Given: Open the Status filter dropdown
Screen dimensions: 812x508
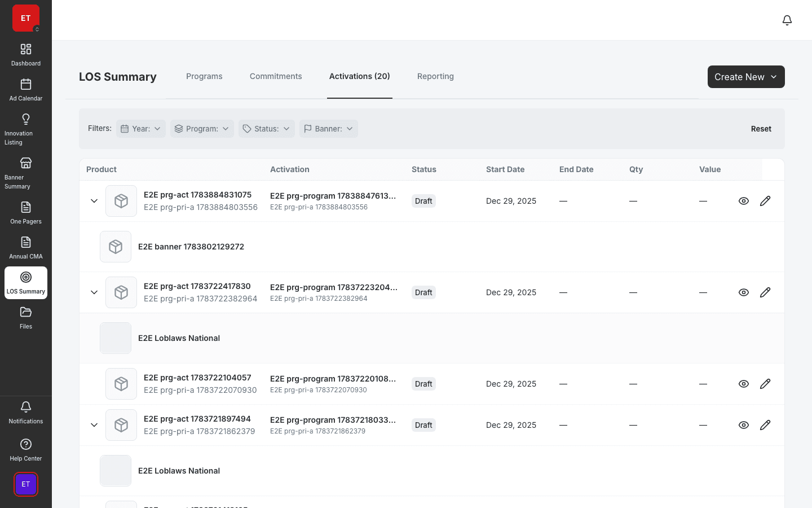Looking at the screenshot, I should coord(267,129).
